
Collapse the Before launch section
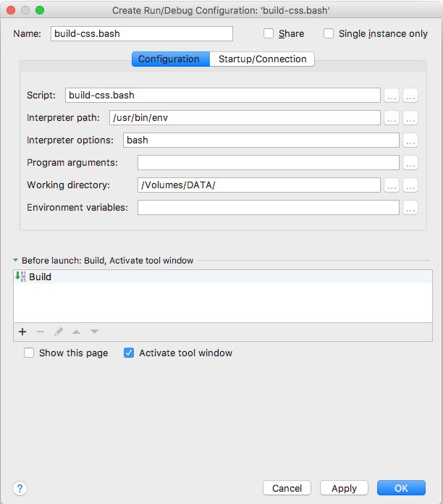click(15, 260)
